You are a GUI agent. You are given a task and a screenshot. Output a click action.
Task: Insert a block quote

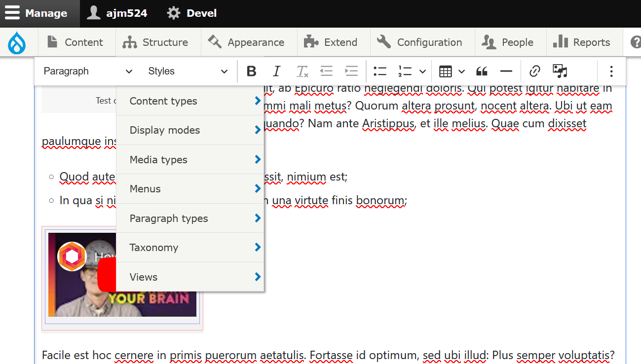click(482, 72)
